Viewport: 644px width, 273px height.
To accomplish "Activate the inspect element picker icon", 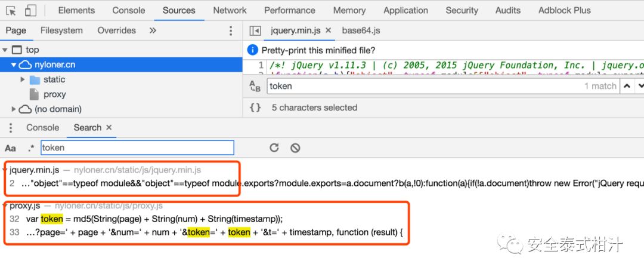I will [x=11, y=10].
